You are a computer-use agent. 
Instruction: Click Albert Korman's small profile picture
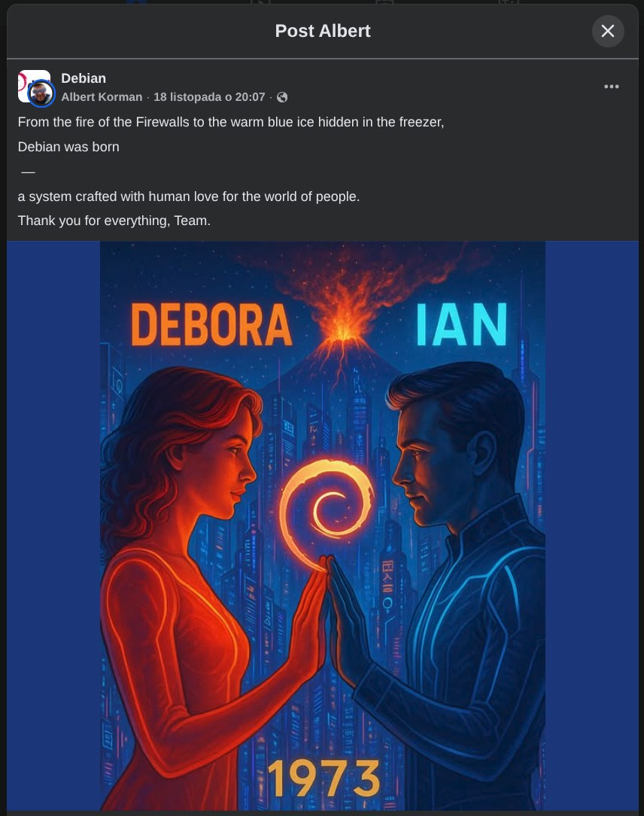(41, 94)
